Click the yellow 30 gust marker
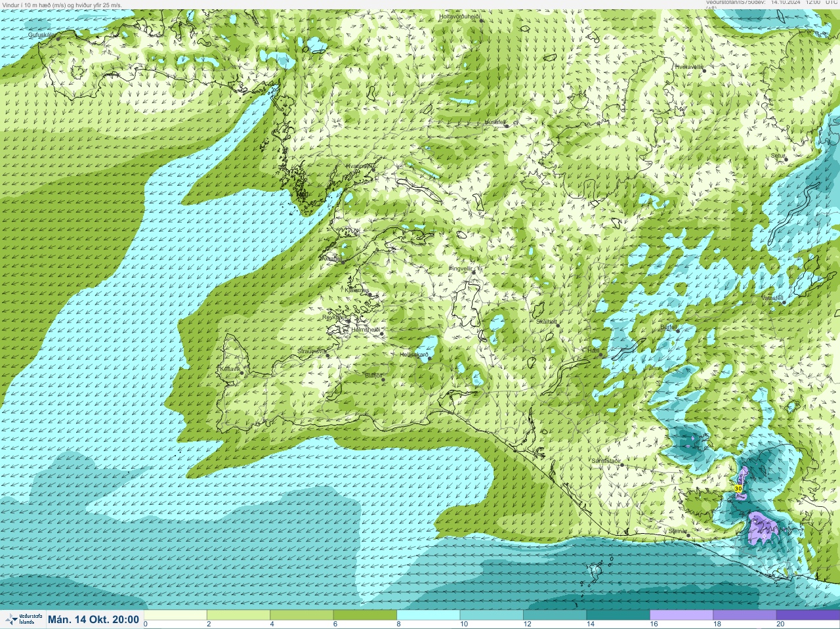Screen dimensions: 840x629 point(738,488)
